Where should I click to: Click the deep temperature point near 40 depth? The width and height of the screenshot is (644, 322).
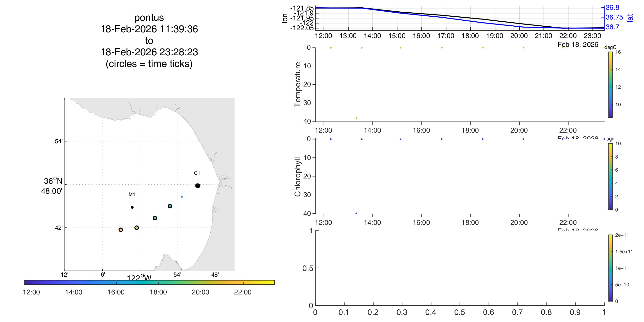click(x=356, y=118)
